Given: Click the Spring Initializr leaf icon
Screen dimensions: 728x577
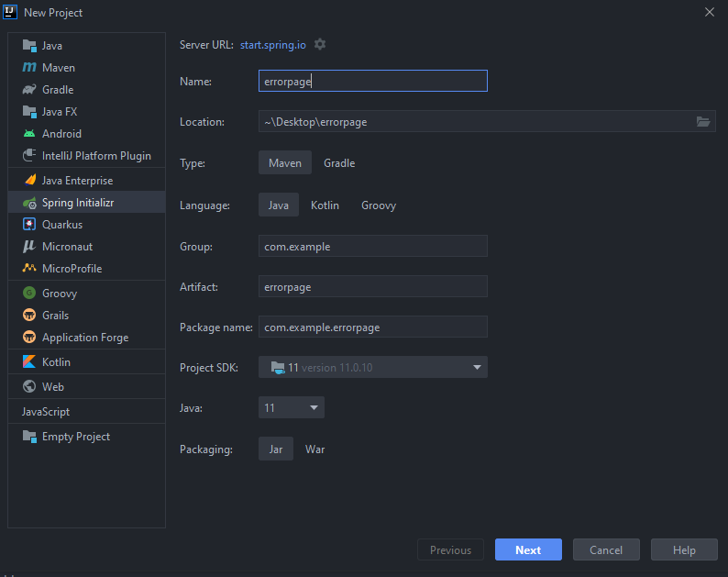Looking at the screenshot, I should (x=29, y=203).
